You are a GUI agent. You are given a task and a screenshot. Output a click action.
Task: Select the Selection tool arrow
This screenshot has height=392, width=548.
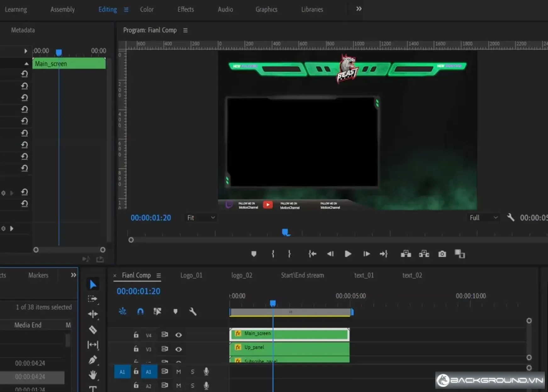[93, 284]
